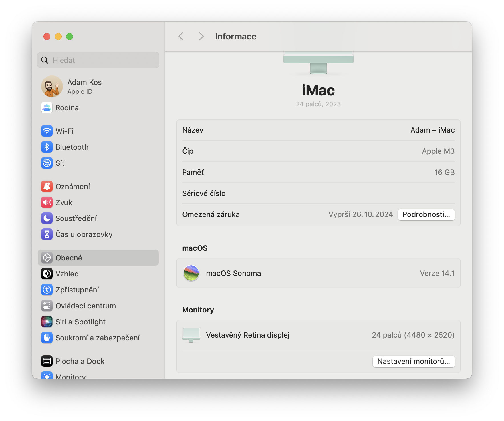Select Síť network settings label
This screenshot has height=421, width=504.
pos(60,163)
